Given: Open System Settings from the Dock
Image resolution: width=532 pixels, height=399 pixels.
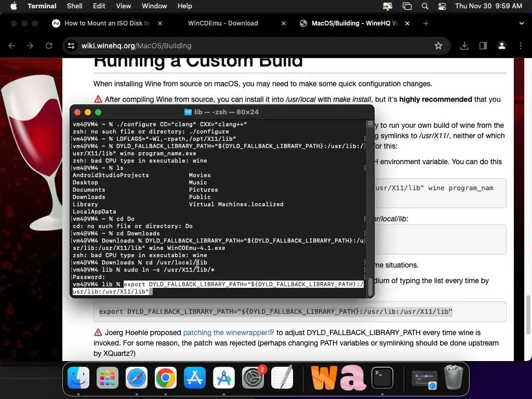Looking at the screenshot, I should pos(253,378).
